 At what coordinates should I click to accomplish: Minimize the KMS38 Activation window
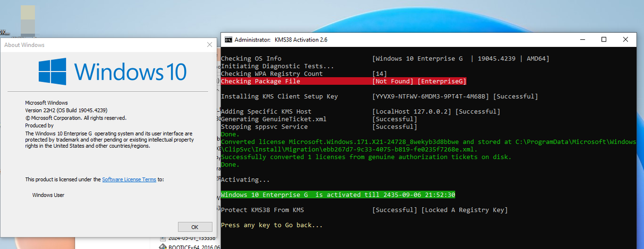pos(582,39)
